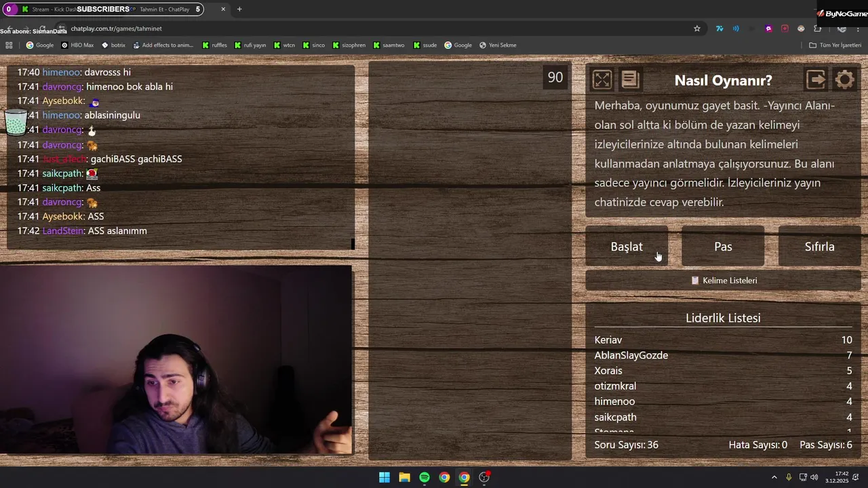
Task: Click the Pas Sayısı: 6 status
Action: tap(826, 445)
